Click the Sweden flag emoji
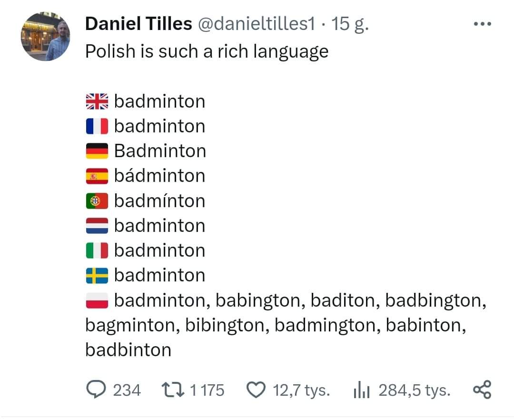The height and width of the screenshot is (420, 514). click(97, 276)
